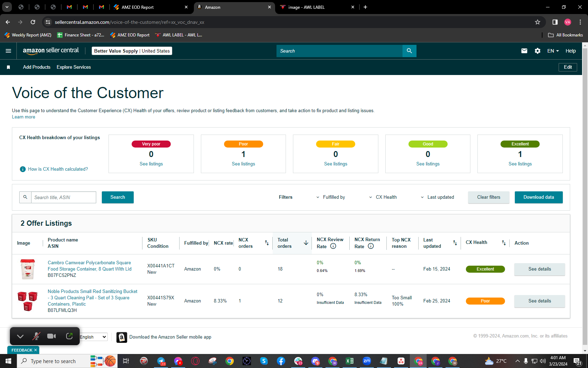The width and height of the screenshot is (588, 368).
Task: Open the settings gear icon
Action: click(538, 51)
